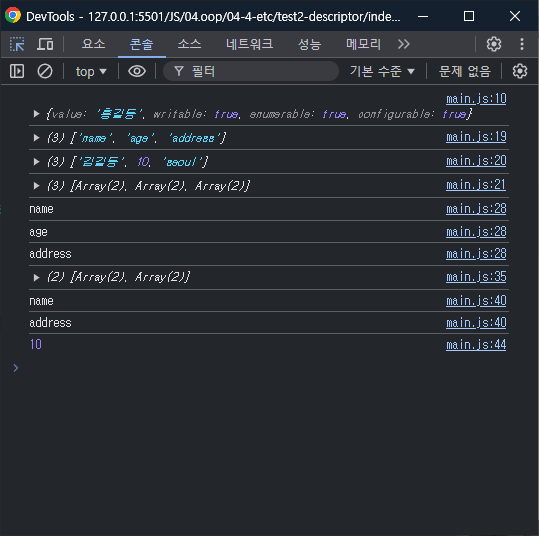Expand the (3) [Array(2), Array(2), Array(2)] entry
The width and height of the screenshot is (539, 536).
coord(36,186)
